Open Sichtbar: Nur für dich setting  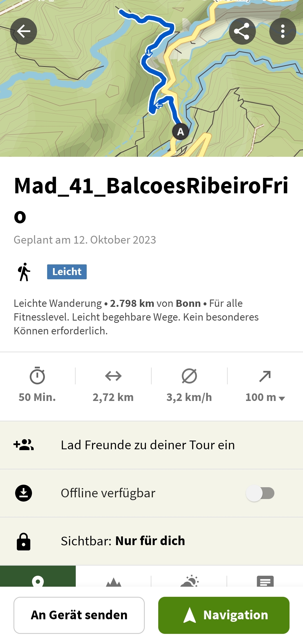click(x=151, y=541)
